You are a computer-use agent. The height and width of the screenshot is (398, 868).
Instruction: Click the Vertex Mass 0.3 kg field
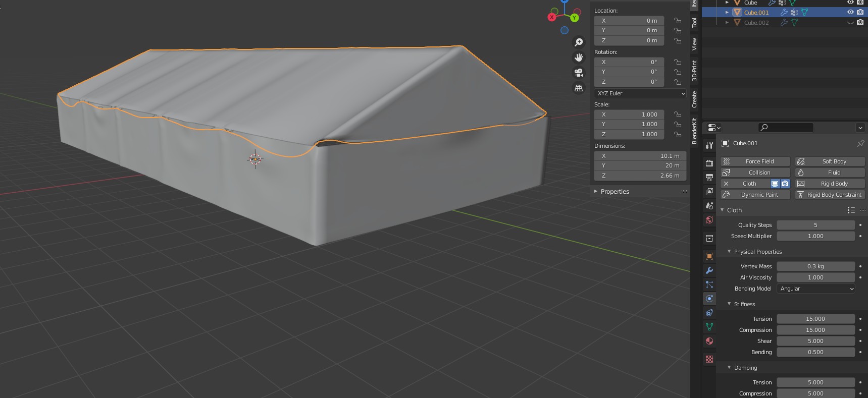(x=815, y=266)
